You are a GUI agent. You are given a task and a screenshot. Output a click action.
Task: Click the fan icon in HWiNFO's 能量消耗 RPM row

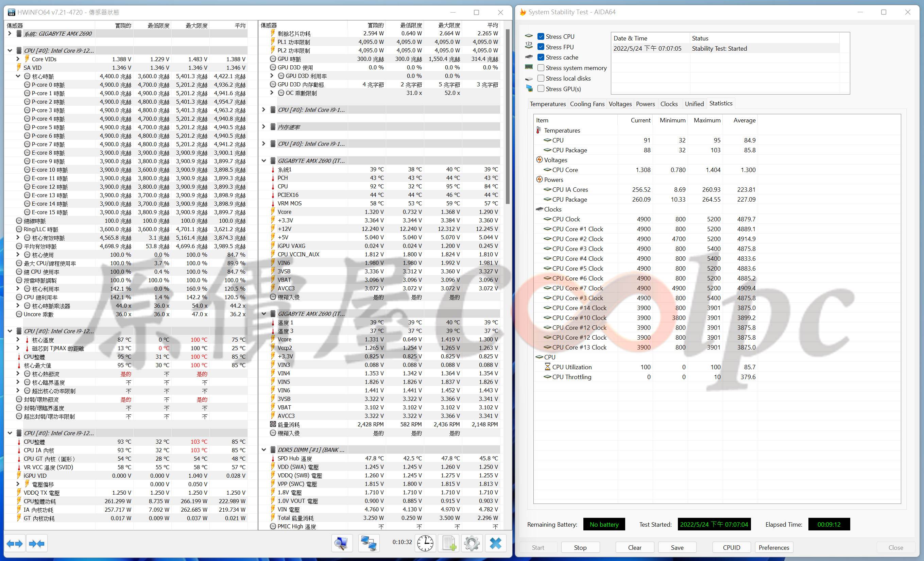click(x=273, y=425)
